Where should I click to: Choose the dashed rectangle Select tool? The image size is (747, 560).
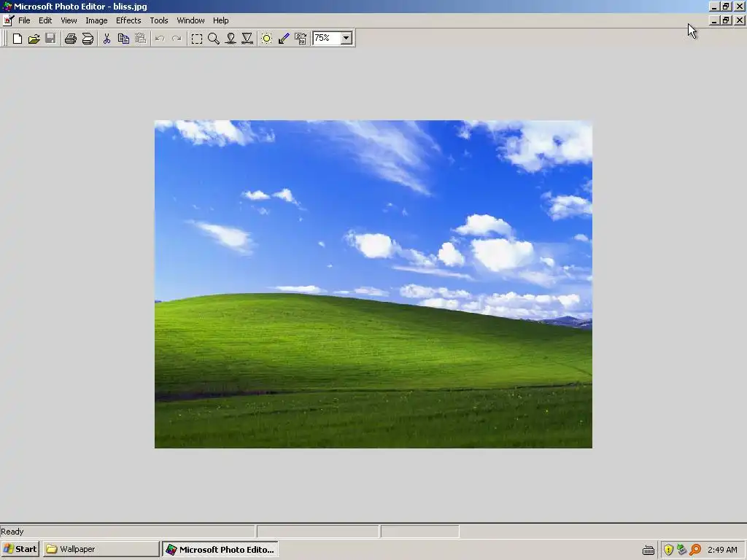tap(196, 39)
